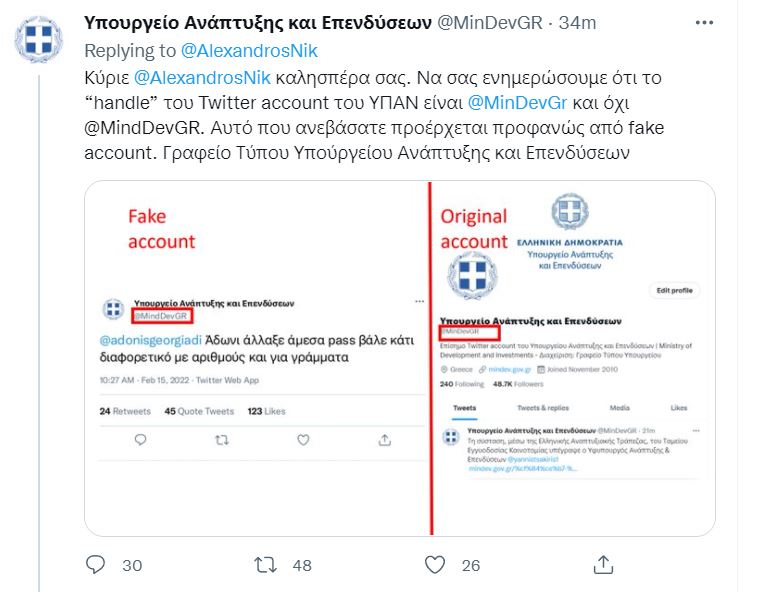Open the tweet's three-dot more options menu
This screenshot has width=758, height=592.
pos(704,23)
